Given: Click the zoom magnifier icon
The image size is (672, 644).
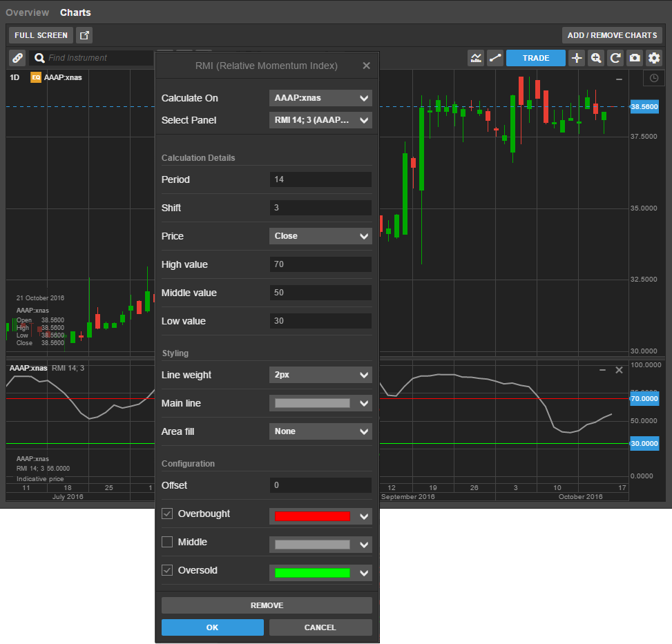Looking at the screenshot, I should point(596,58).
